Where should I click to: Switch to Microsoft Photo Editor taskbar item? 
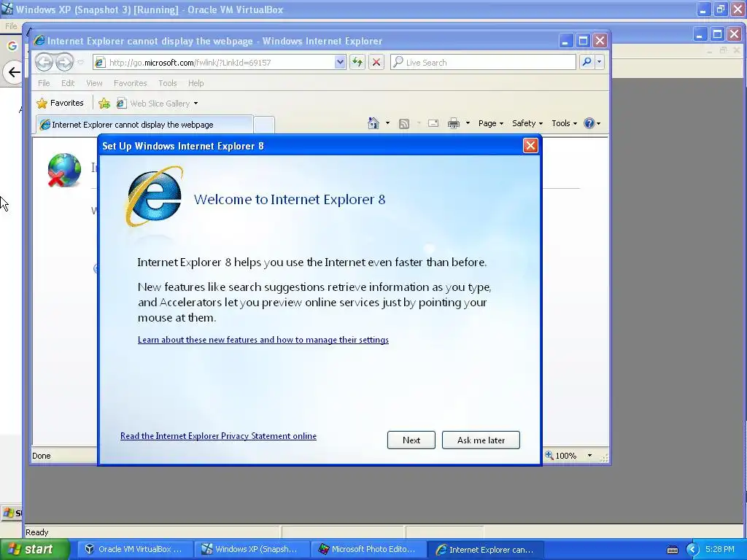click(x=368, y=549)
